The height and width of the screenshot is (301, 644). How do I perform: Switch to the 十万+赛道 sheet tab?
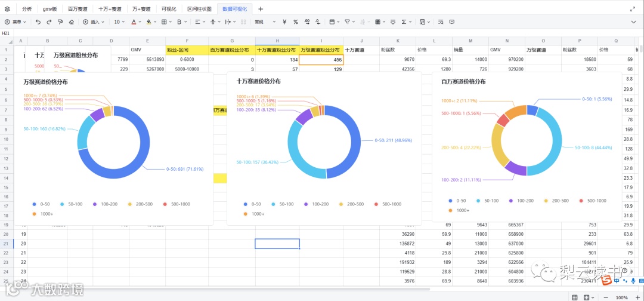(x=110, y=8)
